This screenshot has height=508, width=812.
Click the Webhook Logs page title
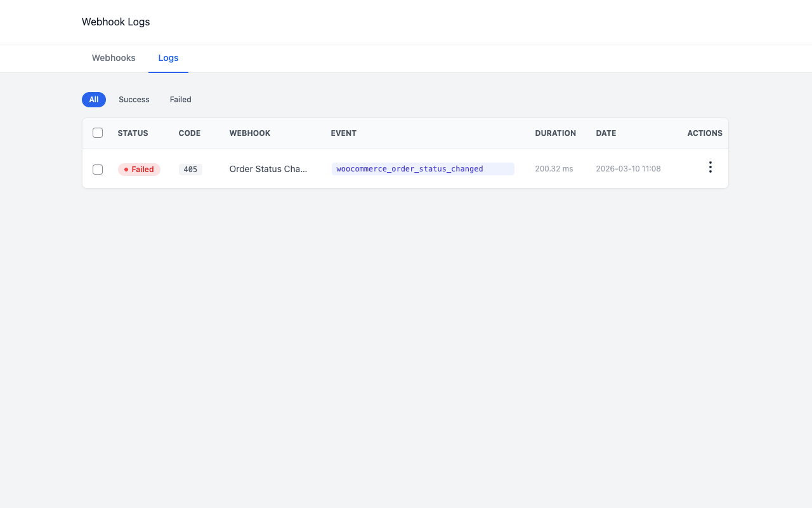116,22
